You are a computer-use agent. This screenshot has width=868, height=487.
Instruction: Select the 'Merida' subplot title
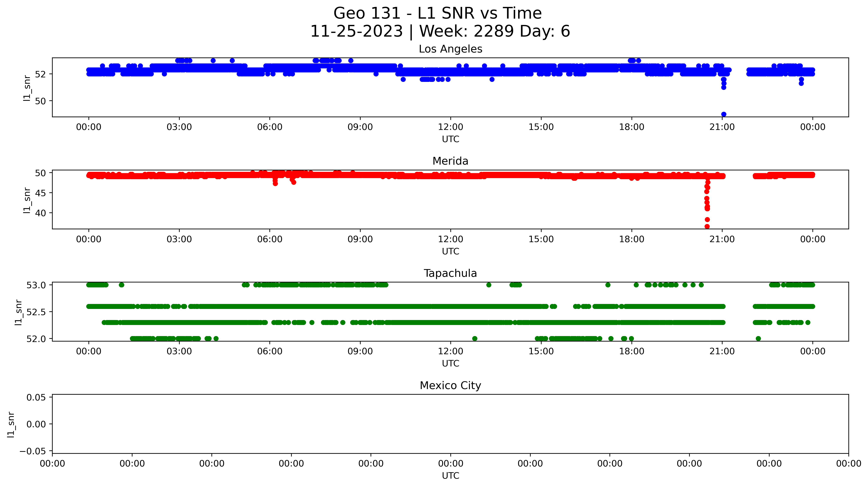pos(451,161)
